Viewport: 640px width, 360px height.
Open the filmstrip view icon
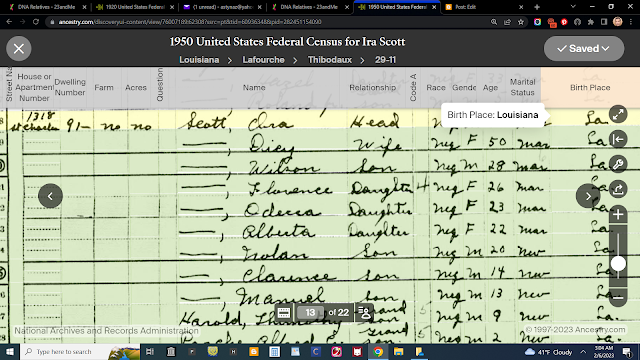[x=284, y=313]
